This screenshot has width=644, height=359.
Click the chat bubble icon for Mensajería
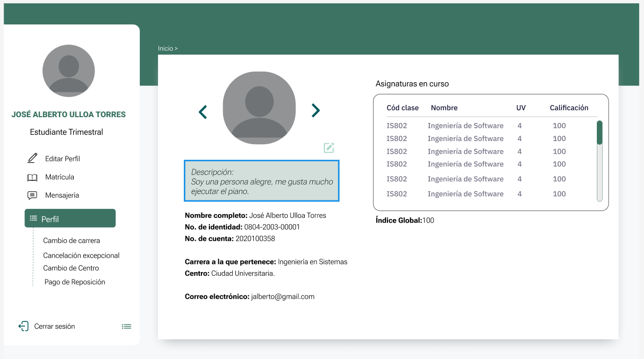click(x=32, y=195)
